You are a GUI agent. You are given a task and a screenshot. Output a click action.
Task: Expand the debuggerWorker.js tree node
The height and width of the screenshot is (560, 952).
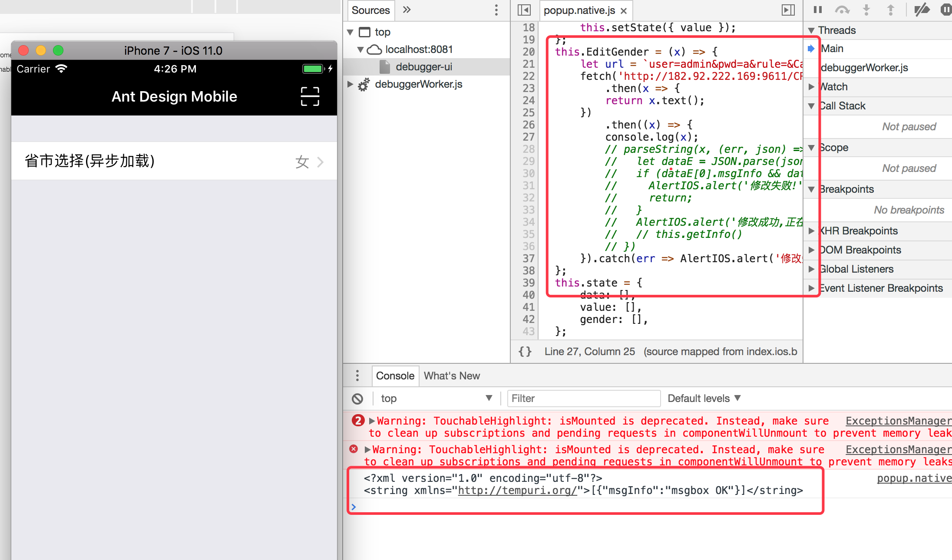pyautogui.click(x=350, y=84)
